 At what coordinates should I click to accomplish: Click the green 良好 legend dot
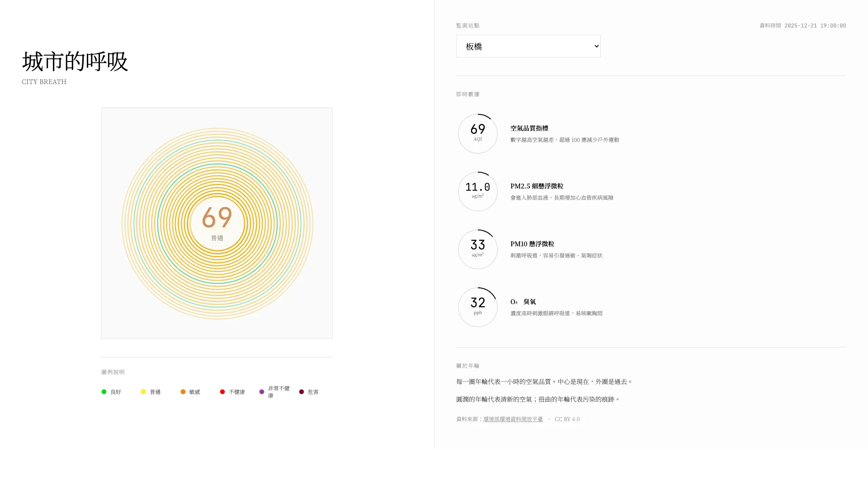click(104, 392)
